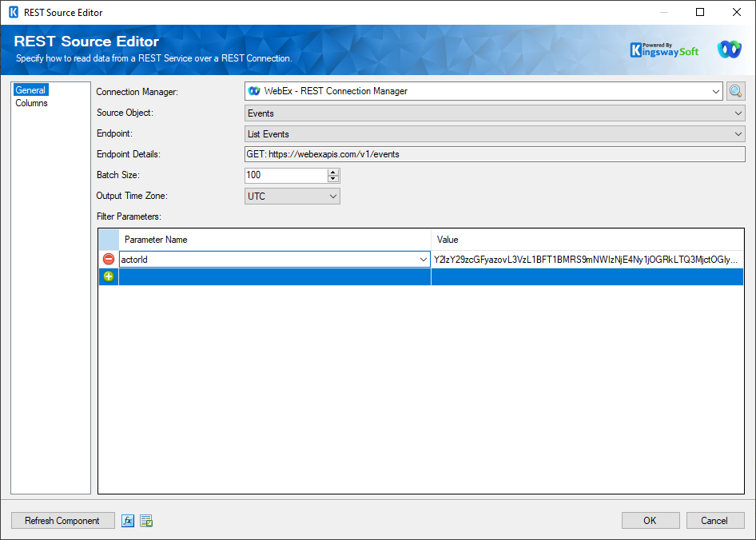Image resolution: width=756 pixels, height=540 pixels.
Task: Select the empty new parameter row
Action: click(x=421, y=276)
